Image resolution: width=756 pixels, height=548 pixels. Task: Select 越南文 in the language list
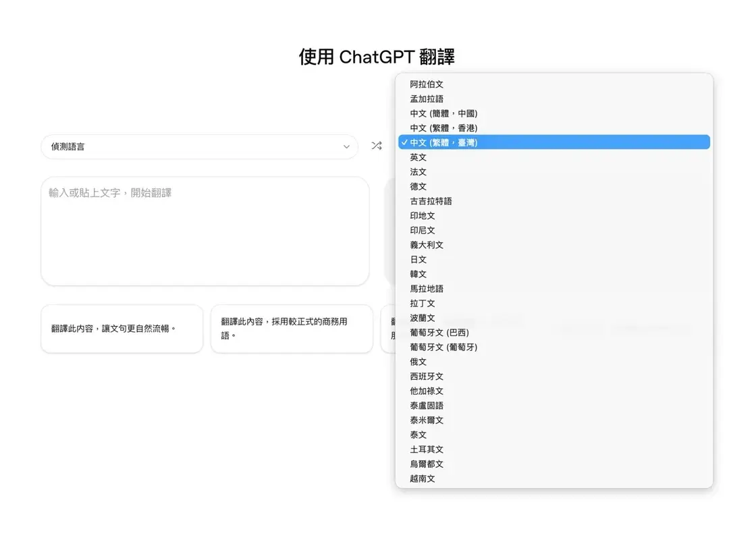(554, 478)
